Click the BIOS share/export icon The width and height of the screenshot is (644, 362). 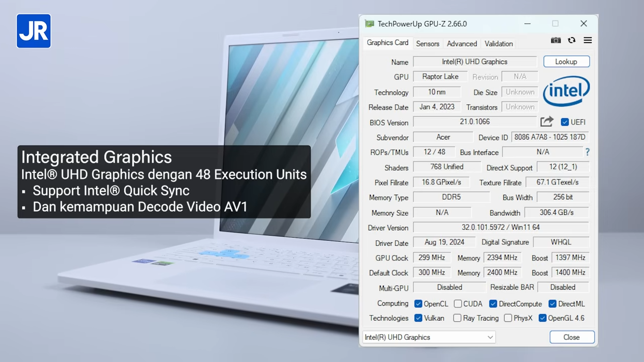[546, 122]
